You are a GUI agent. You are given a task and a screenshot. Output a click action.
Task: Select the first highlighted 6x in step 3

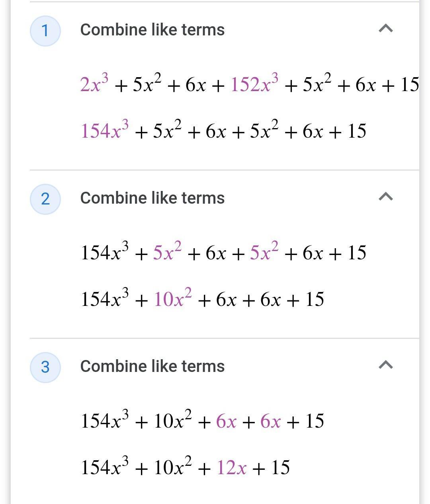coord(226,421)
